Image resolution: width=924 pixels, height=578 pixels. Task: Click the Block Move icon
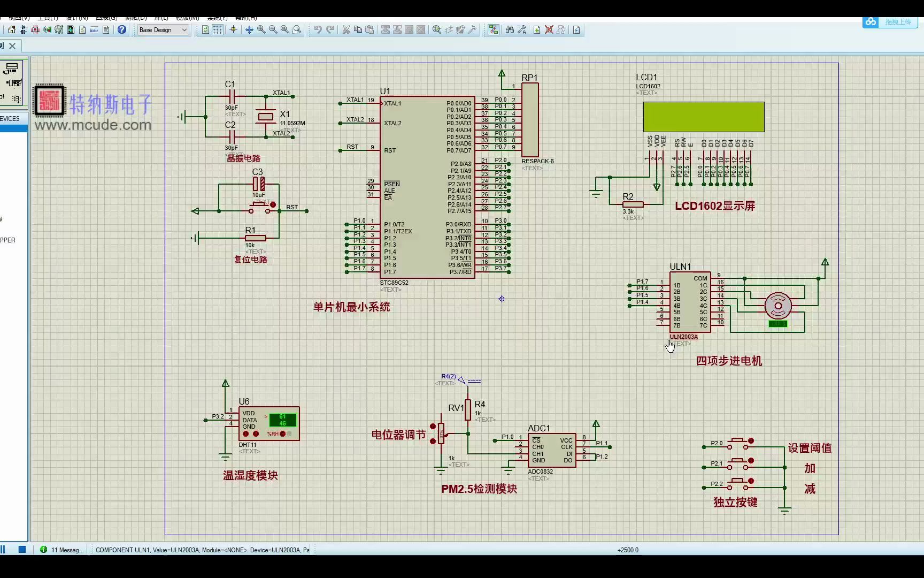click(x=397, y=30)
